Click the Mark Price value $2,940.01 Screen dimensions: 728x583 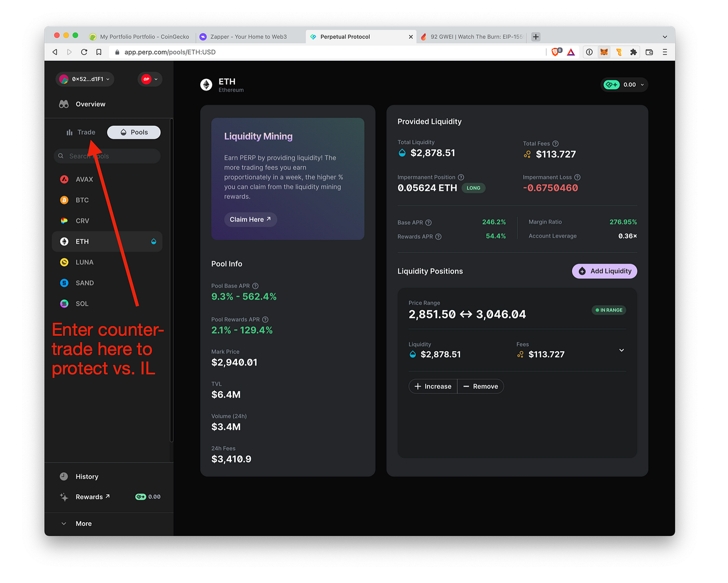tap(235, 363)
